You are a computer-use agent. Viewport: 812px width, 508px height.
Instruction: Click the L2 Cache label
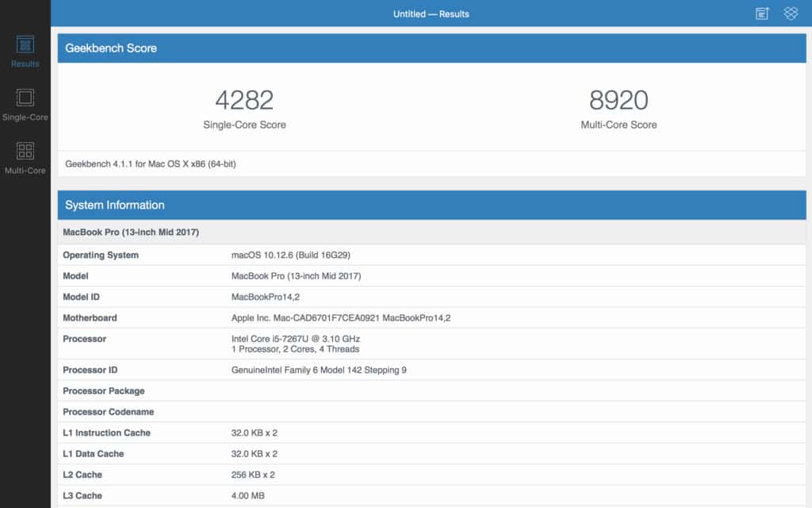82,475
